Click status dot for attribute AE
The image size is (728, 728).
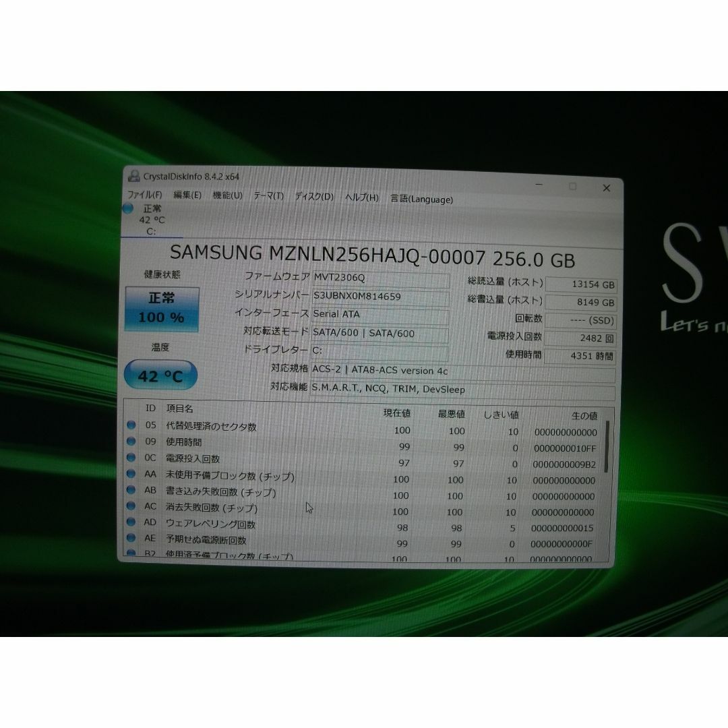click(131, 537)
